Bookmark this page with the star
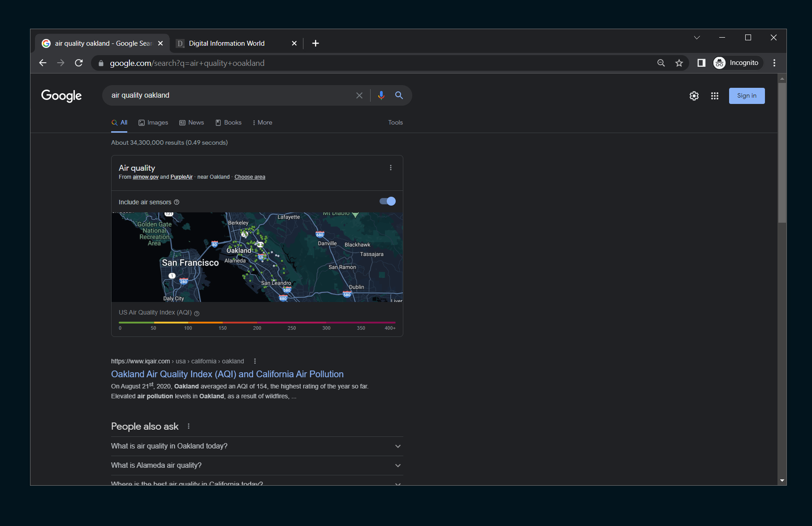 [x=679, y=63]
